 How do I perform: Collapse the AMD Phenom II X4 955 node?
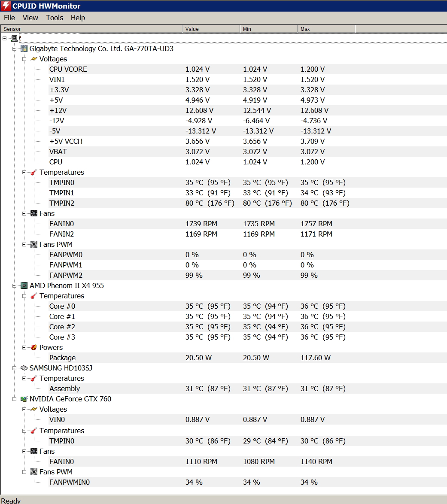click(x=15, y=285)
